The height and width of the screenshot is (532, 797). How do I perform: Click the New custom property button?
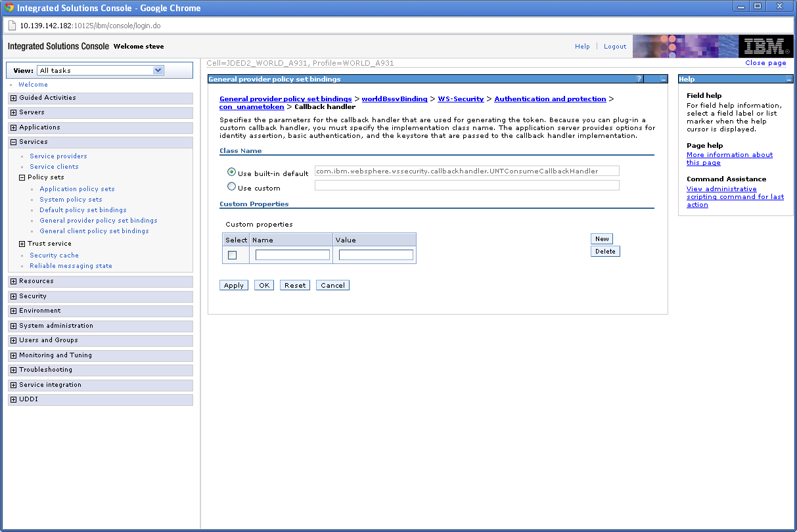(602, 239)
